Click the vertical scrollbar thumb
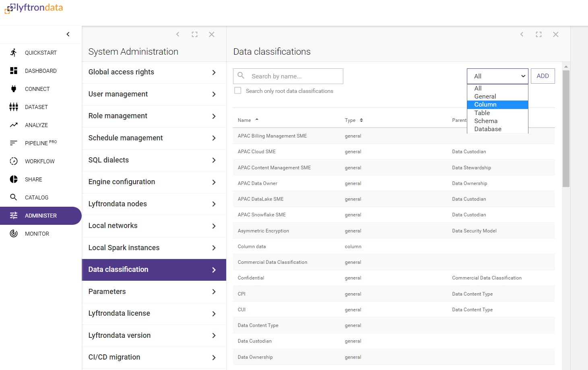588x370 pixels. pyautogui.click(x=566, y=129)
